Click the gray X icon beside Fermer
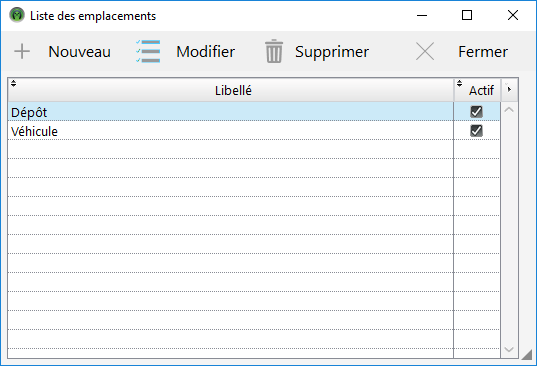537x366 pixels. tap(425, 51)
